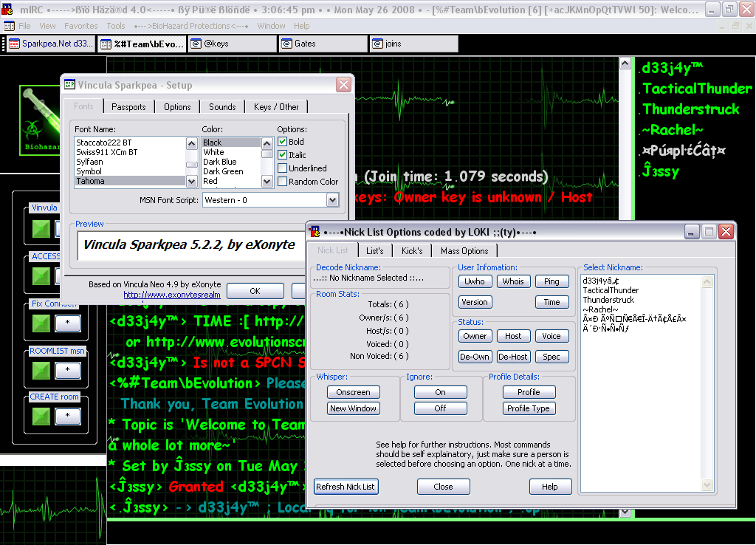This screenshot has height=545, width=756.
Task: Click the chat window scroll up arrow
Action: point(625,64)
